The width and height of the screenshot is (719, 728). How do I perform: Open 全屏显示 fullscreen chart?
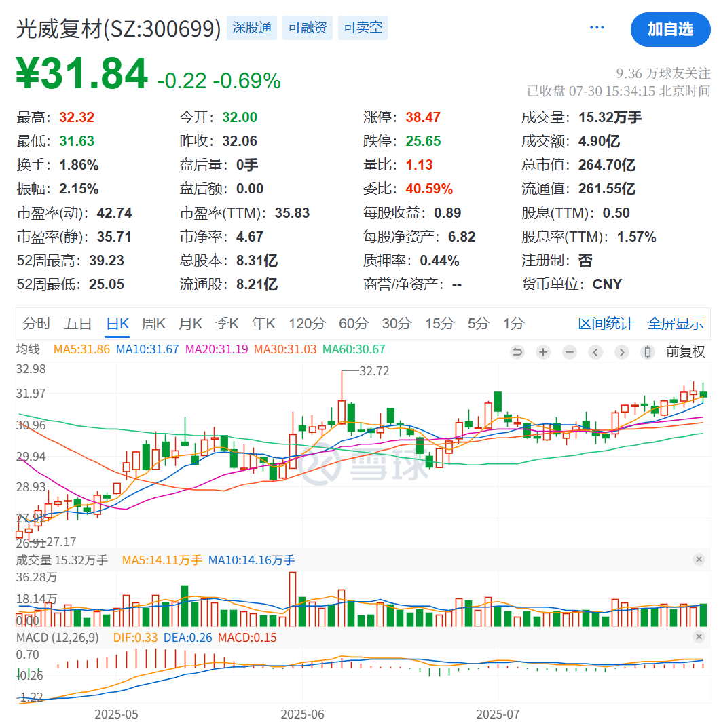point(676,324)
